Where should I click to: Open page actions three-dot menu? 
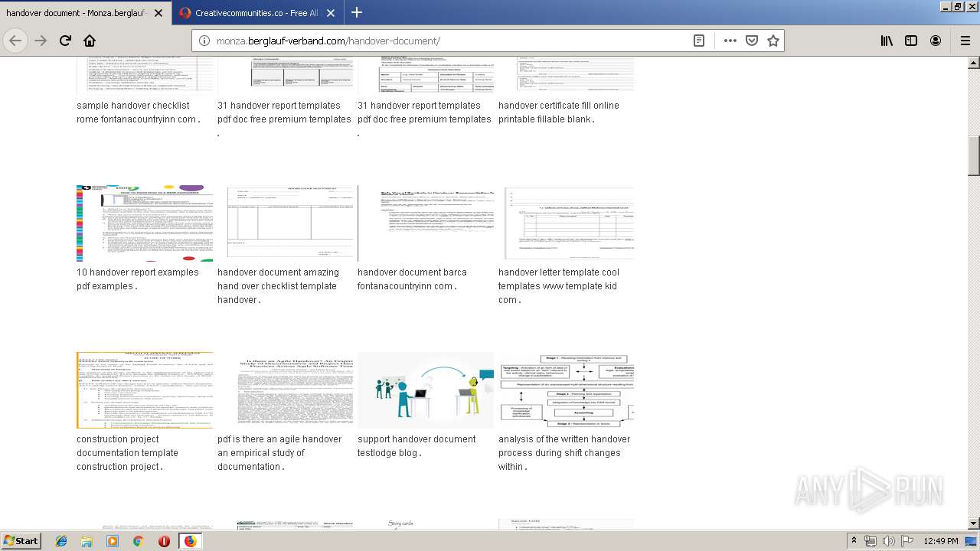(x=730, y=41)
